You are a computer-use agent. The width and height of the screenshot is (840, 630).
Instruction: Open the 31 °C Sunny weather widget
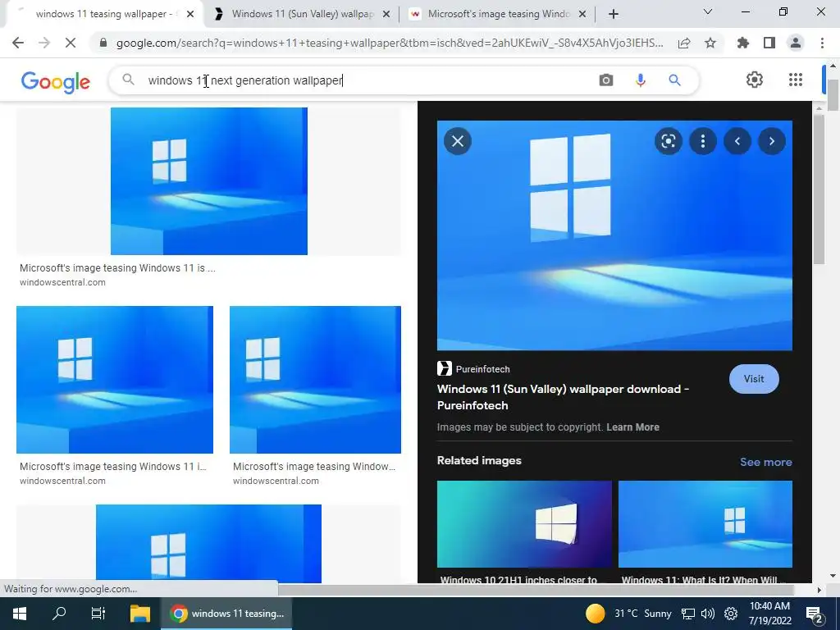628,614
